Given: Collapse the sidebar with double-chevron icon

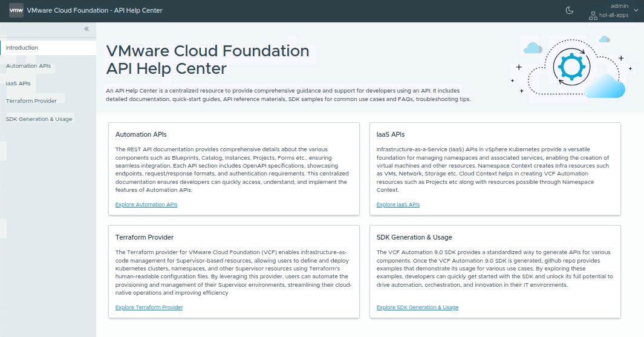Looking at the screenshot, I should coord(86,29).
